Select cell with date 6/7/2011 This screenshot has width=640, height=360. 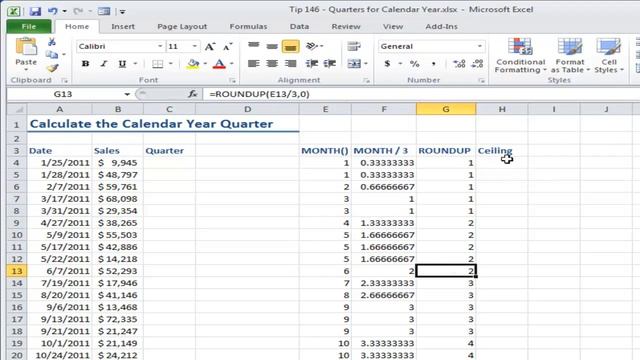60,271
